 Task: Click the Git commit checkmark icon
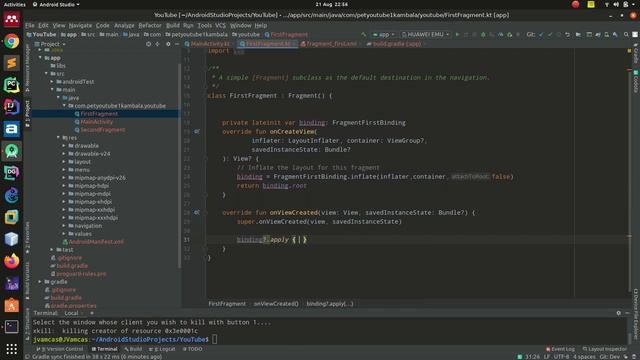[x=550, y=35]
